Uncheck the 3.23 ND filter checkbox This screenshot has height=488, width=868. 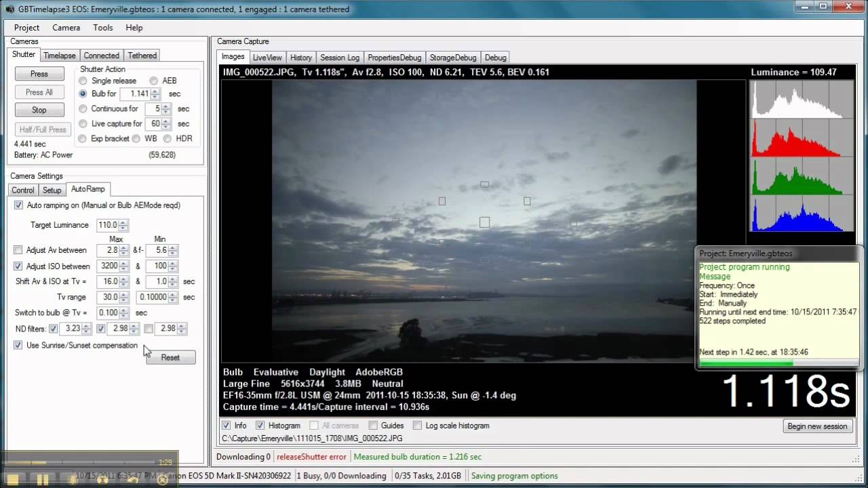coord(54,329)
